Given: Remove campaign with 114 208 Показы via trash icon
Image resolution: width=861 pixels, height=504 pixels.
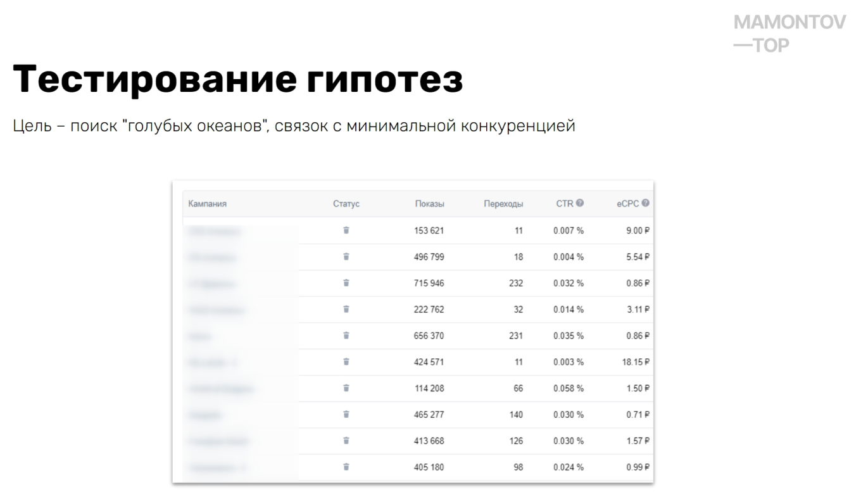Looking at the screenshot, I should click(346, 388).
